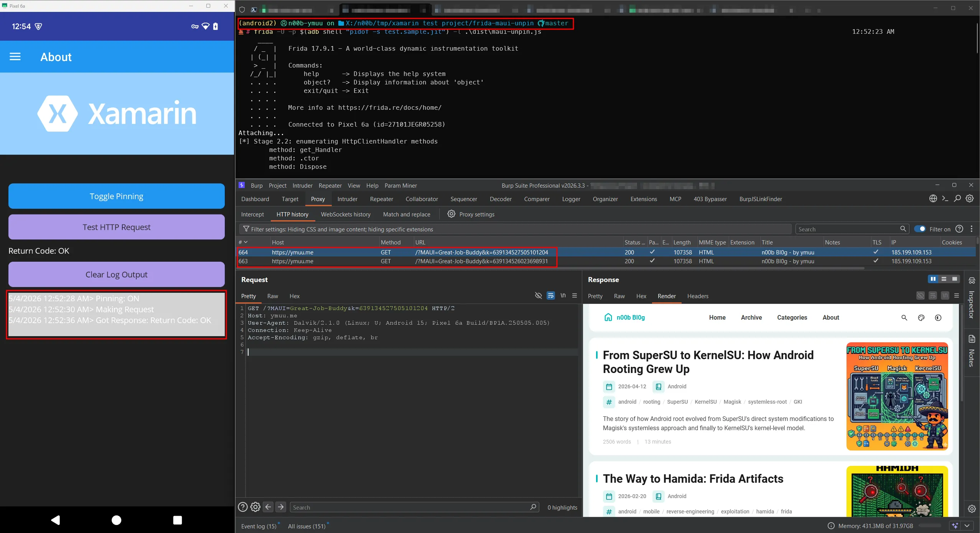
Task: Expand the truncated Status column header
Action: coord(635,242)
